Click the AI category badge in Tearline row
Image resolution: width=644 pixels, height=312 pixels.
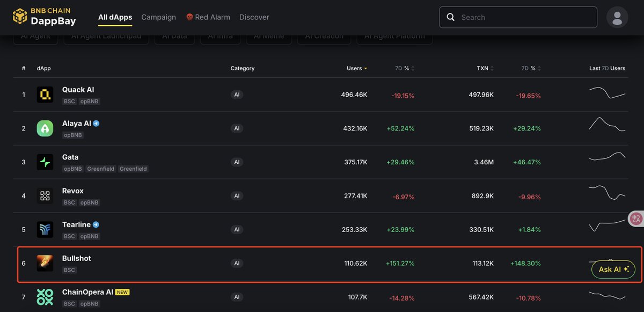click(237, 229)
